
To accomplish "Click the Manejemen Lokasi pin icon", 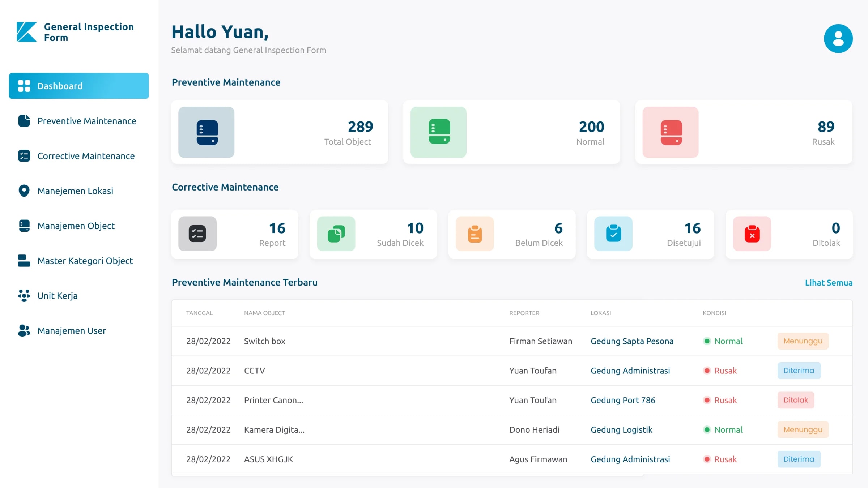I will [x=24, y=191].
